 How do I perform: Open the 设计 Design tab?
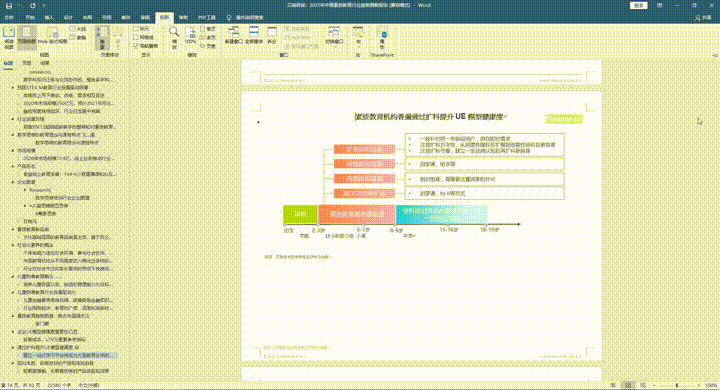point(68,17)
